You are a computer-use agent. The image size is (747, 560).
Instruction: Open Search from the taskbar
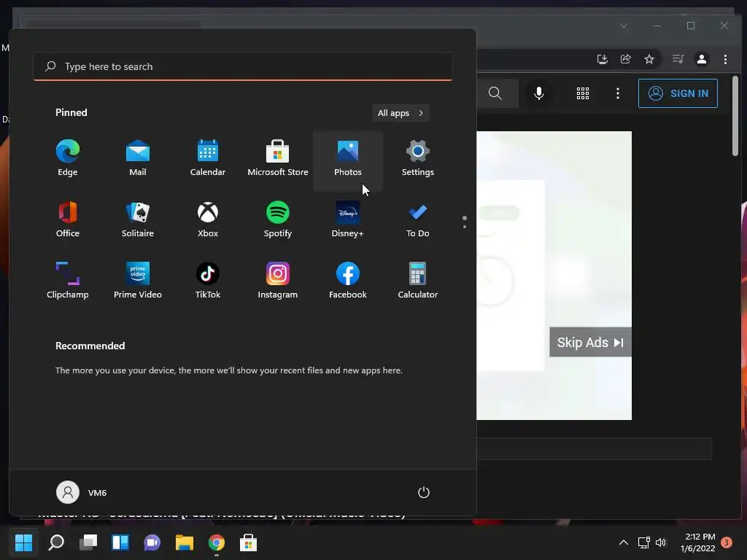(x=56, y=542)
